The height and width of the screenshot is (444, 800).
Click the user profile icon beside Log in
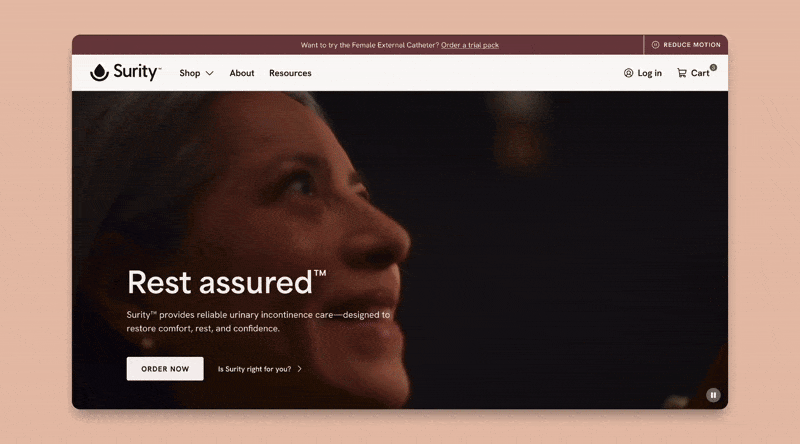628,73
